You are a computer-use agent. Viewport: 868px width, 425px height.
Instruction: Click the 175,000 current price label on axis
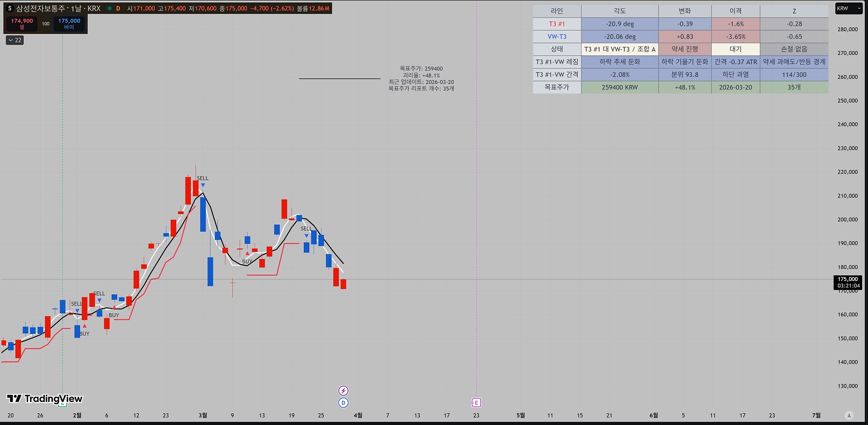tap(848, 283)
